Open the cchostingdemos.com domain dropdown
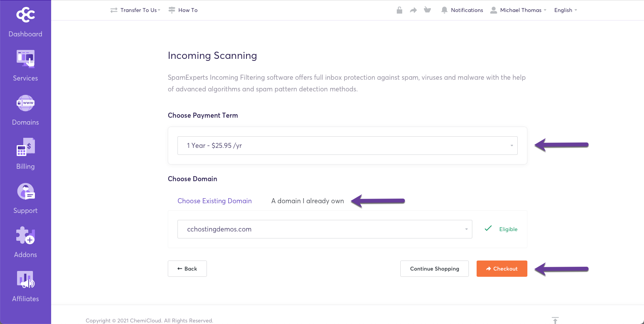 coord(325,229)
